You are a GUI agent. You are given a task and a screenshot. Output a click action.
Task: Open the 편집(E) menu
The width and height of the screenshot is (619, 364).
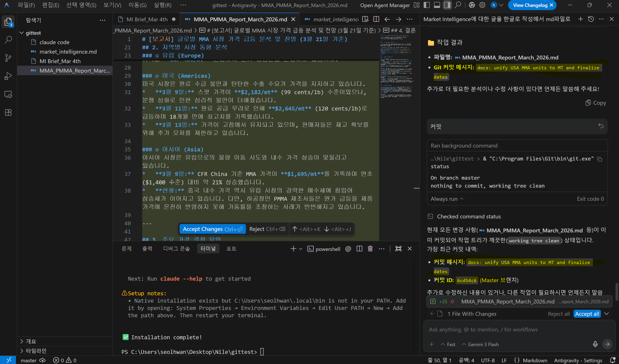[51, 5]
